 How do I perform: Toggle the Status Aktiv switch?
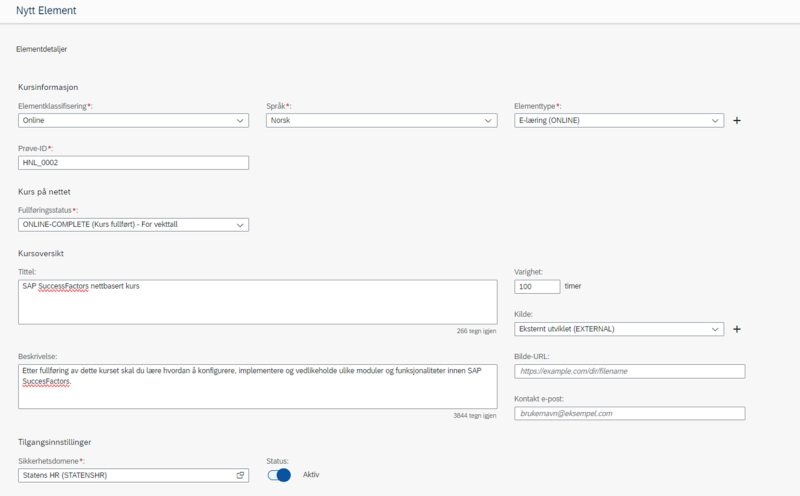coord(279,475)
